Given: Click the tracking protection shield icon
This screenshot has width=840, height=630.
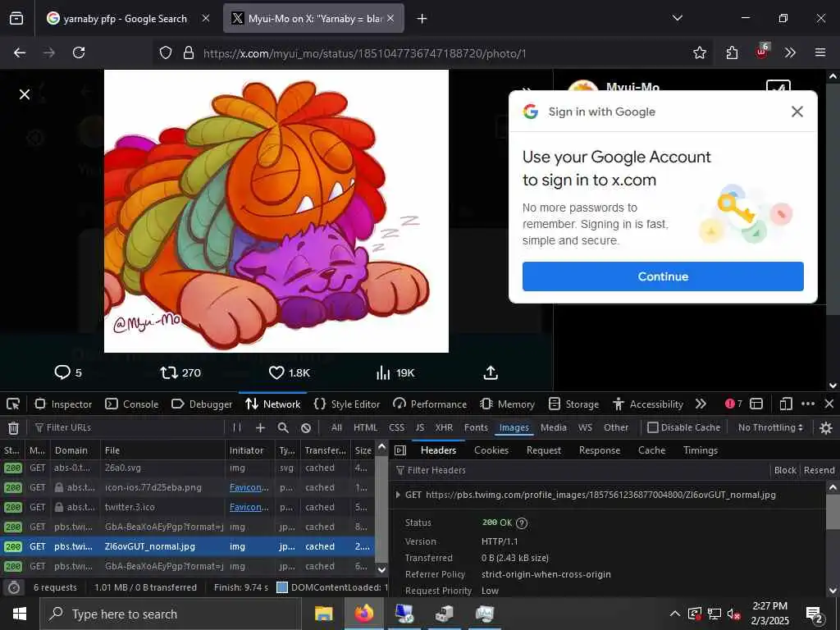Looking at the screenshot, I should click(166, 52).
